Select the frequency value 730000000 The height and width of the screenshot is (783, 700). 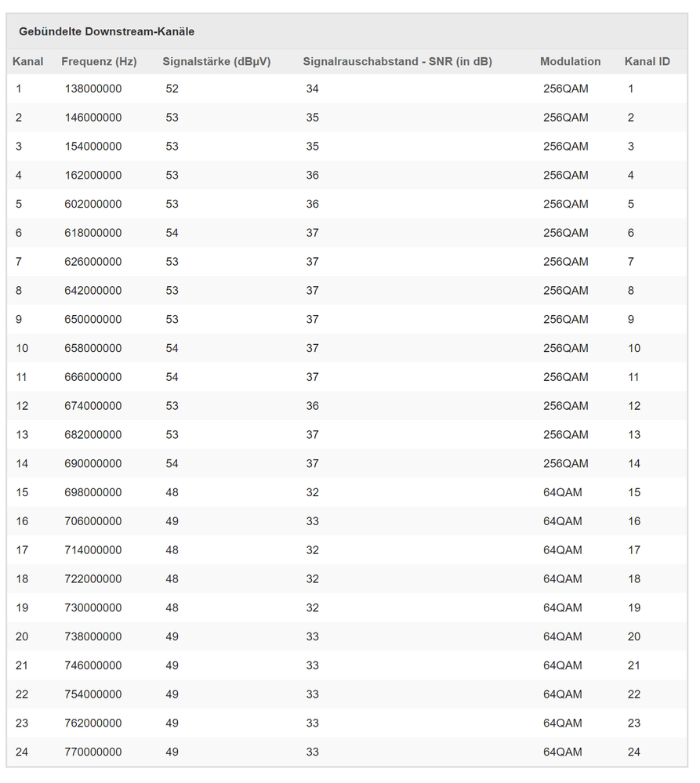tap(93, 608)
